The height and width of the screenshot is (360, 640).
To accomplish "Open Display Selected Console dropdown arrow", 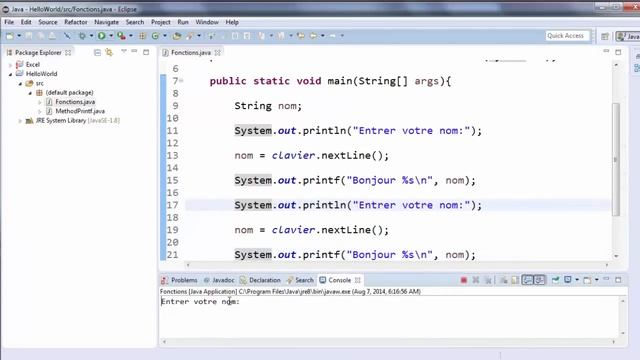I will point(577,280).
